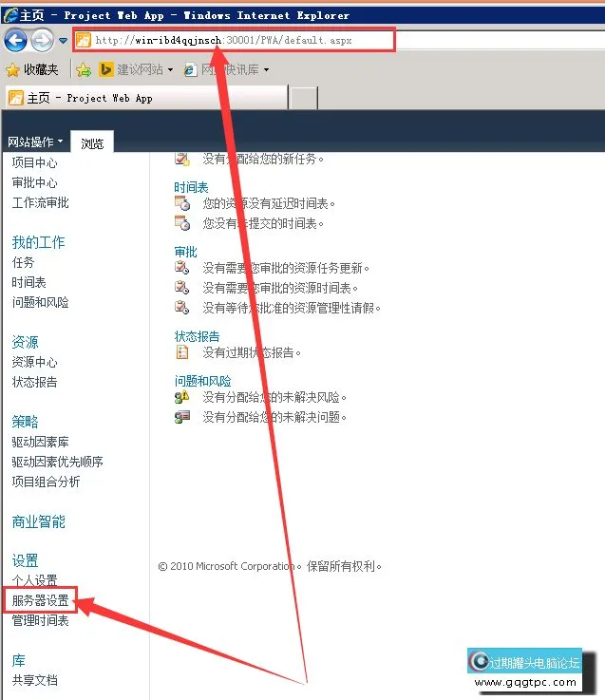Open 项目中心 in the sidebar
The image size is (605, 700).
click(x=34, y=163)
